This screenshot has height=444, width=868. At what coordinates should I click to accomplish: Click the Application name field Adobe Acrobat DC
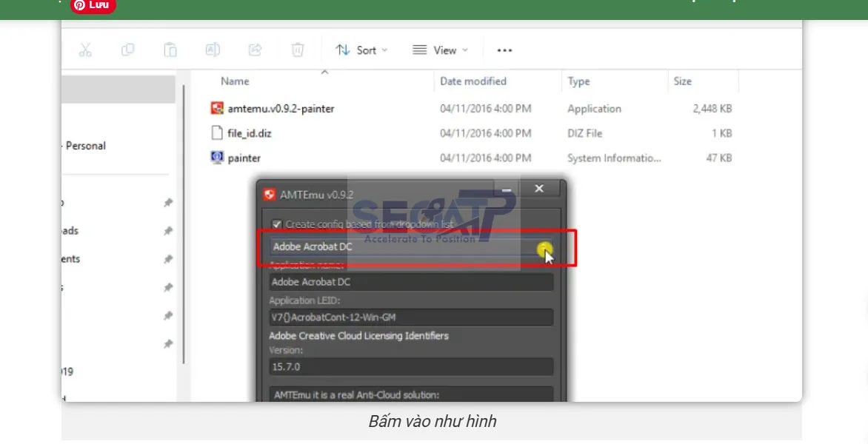[411, 282]
